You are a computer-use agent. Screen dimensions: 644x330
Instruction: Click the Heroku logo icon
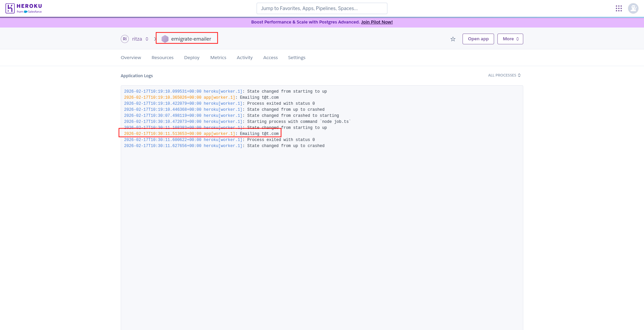[10, 8]
